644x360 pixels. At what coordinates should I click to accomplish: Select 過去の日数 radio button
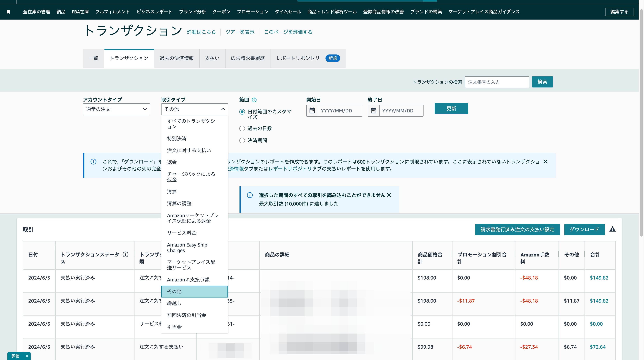click(x=242, y=128)
